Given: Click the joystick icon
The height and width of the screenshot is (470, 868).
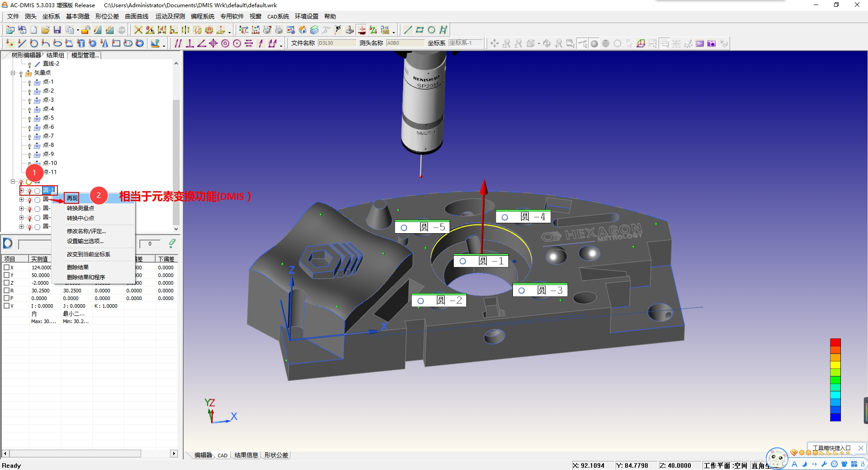Looking at the screenshot, I should 350,30.
